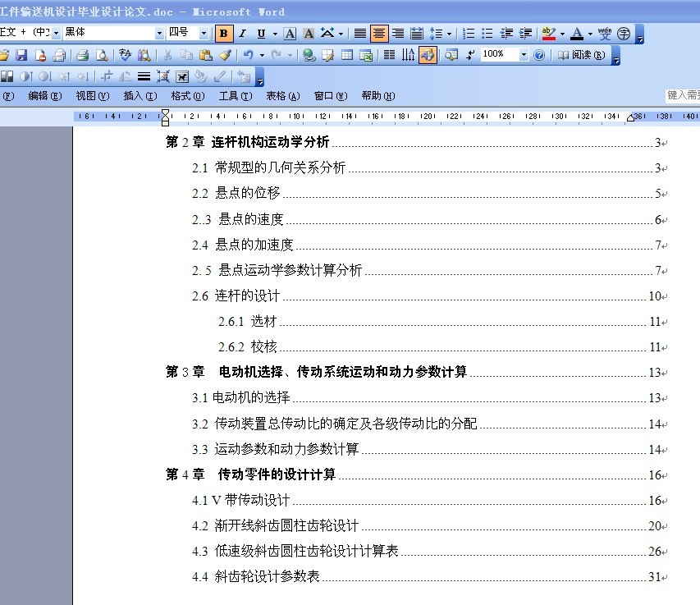Click the Cut icon
This screenshot has height=605, width=700.
(168, 55)
